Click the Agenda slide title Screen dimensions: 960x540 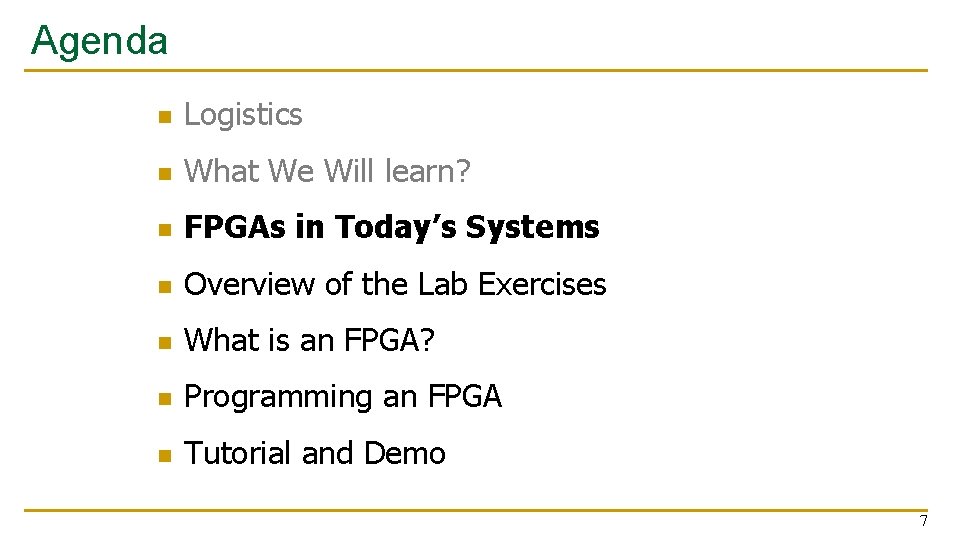point(99,42)
